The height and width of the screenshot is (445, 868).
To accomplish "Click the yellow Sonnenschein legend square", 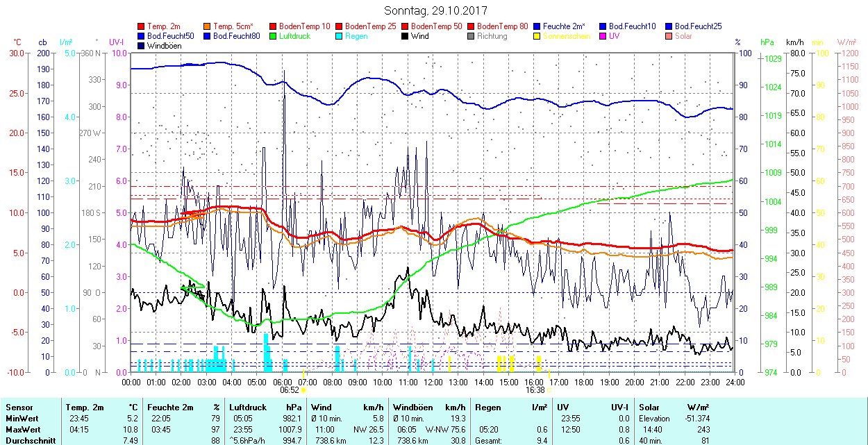I will click(x=537, y=36).
